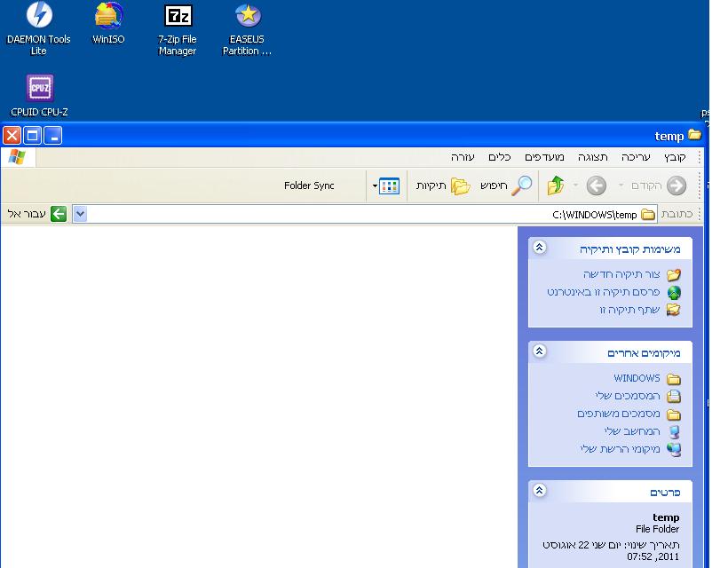Open the File (קובץ) menu
The width and height of the screenshot is (728, 568).
point(675,157)
